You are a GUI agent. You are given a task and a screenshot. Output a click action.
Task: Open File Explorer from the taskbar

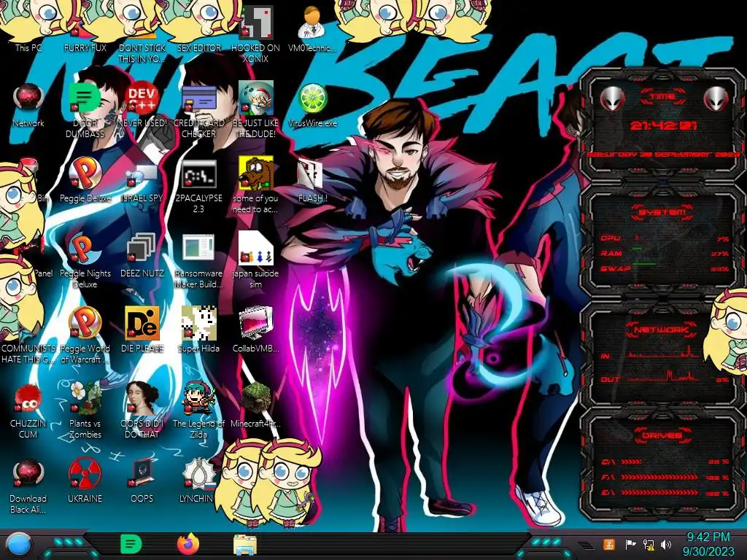coord(245,545)
